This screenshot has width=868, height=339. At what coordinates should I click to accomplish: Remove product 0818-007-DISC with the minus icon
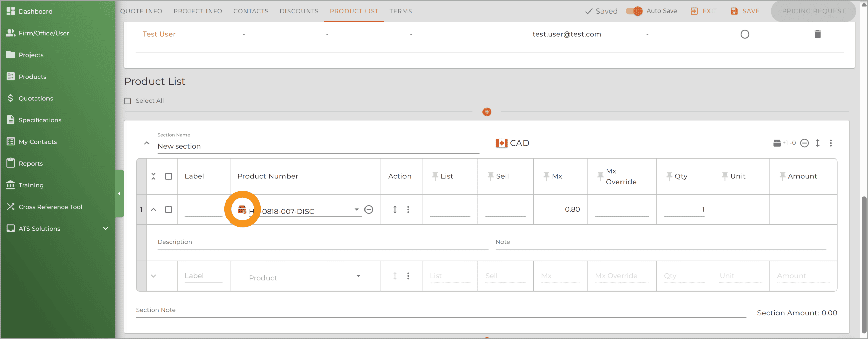(369, 210)
